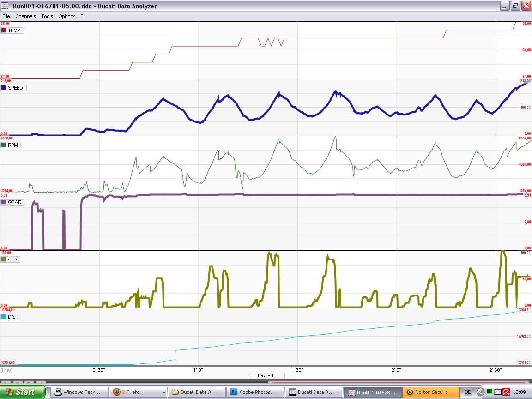The image size is (532, 399).
Task: Expand hidden system tray icons arrow
Action: tap(480, 392)
